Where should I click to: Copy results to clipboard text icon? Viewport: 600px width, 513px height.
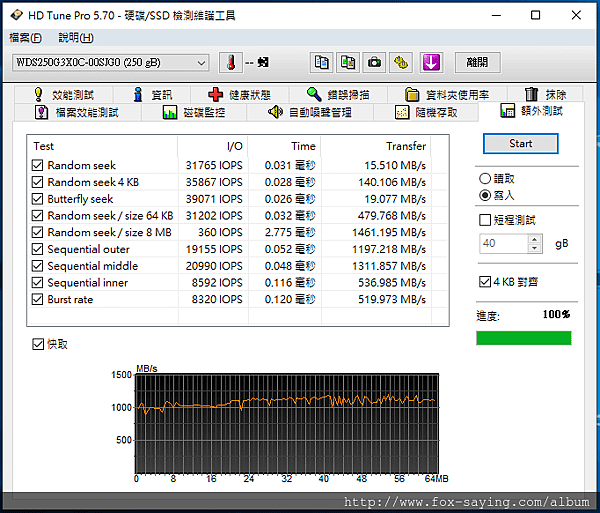(321, 62)
